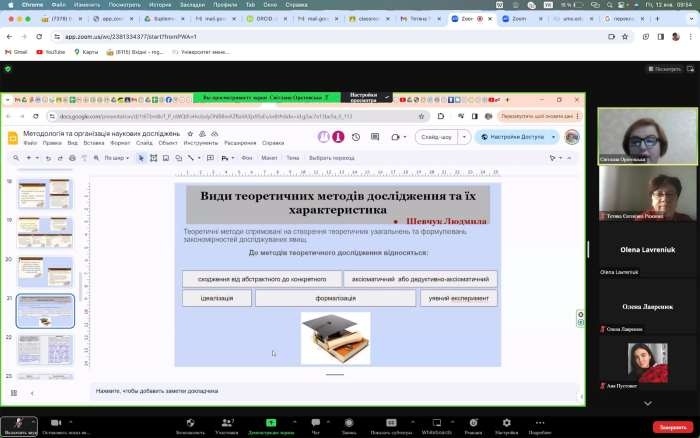700x438 pixels.
Task: Open the Формат menu in Google Slides
Action: pos(119,143)
